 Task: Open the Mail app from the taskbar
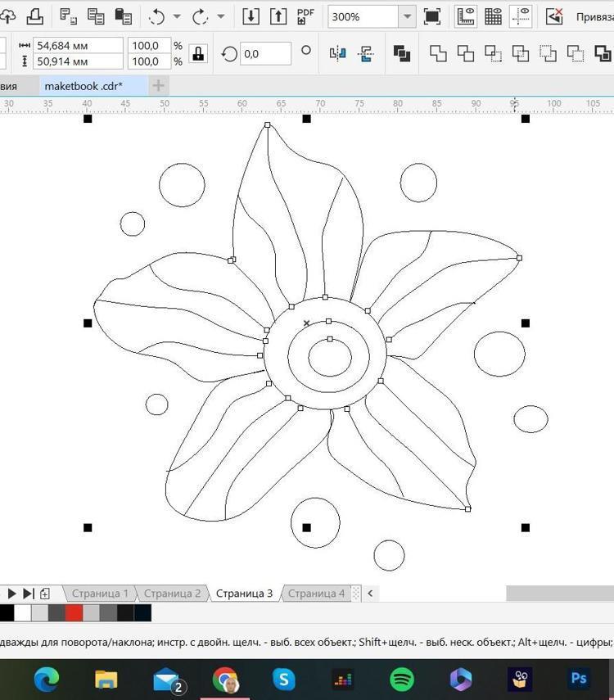(x=167, y=680)
